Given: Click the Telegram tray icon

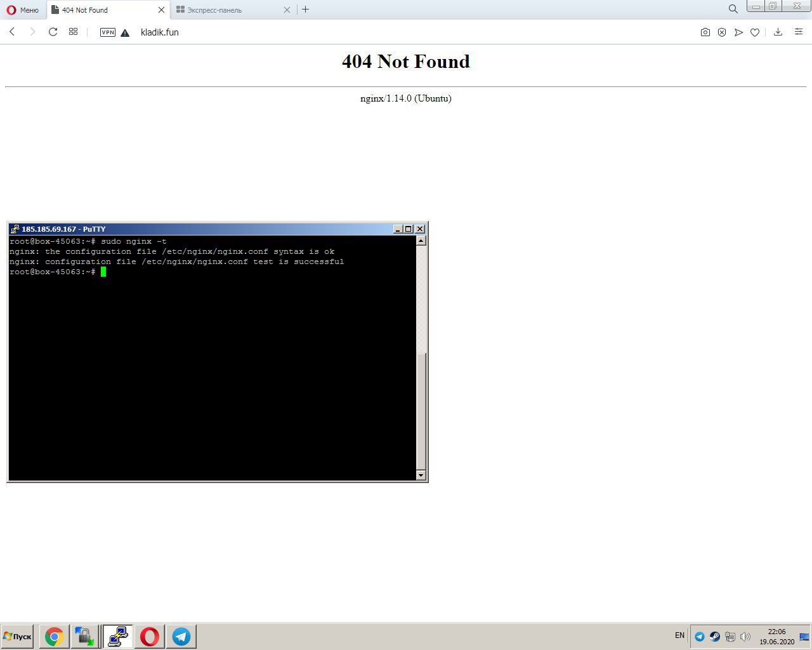Looking at the screenshot, I should point(700,637).
